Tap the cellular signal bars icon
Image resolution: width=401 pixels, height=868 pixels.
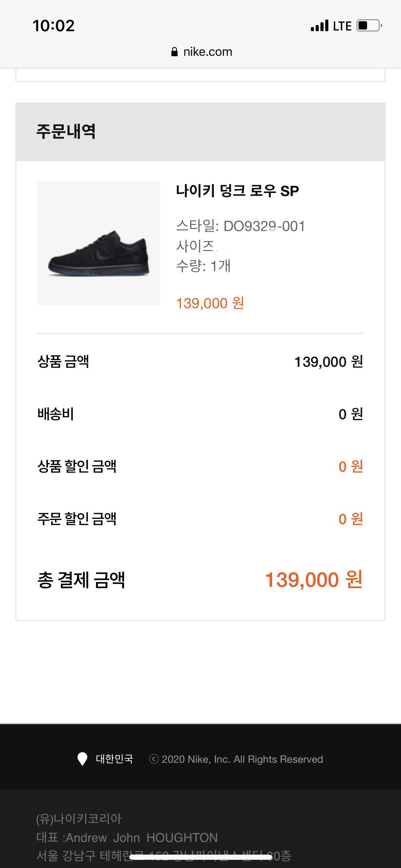[319, 26]
